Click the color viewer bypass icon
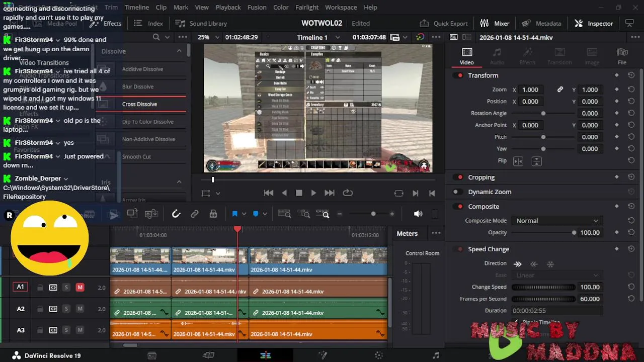 point(420,37)
